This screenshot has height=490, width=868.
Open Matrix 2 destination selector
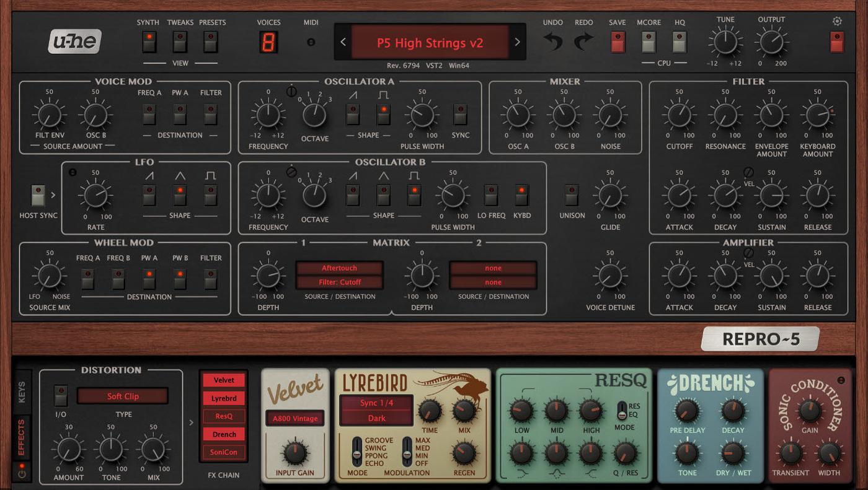tap(493, 282)
